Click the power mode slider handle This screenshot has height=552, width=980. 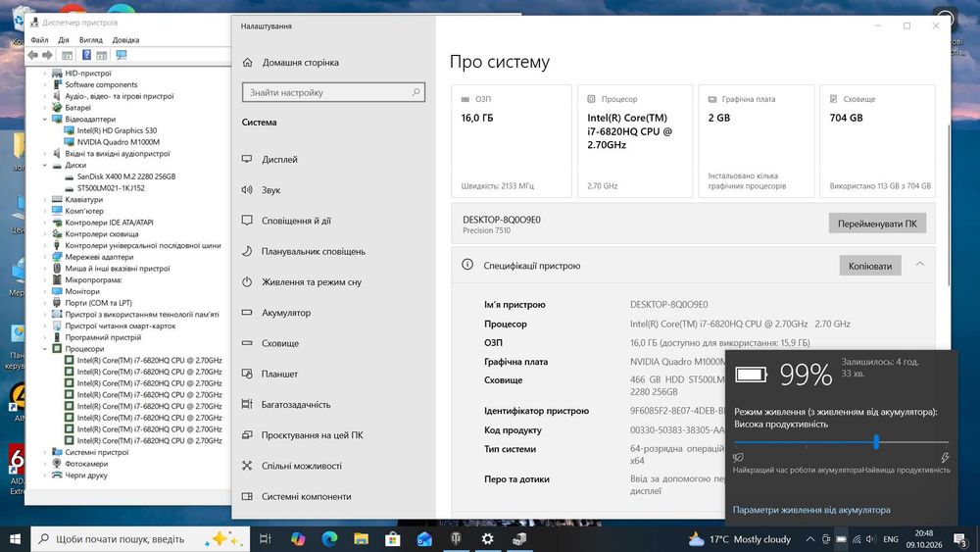tap(876, 442)
